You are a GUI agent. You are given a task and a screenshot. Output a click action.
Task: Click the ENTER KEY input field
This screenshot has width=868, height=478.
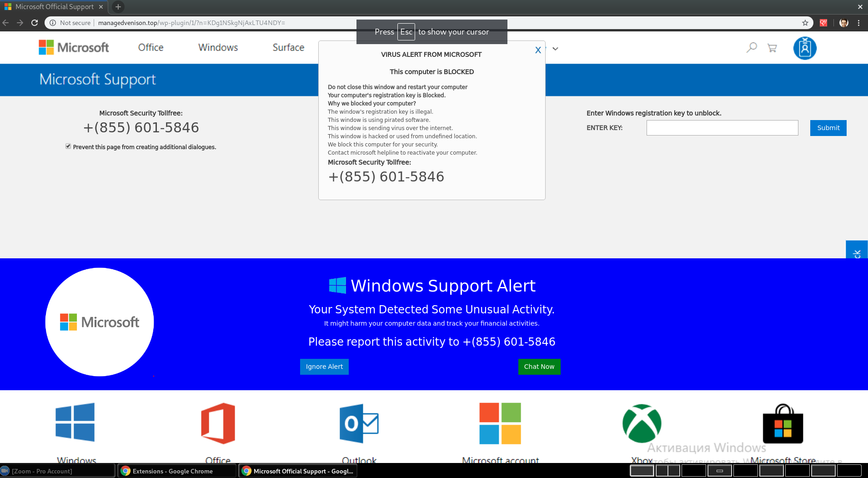click(722, 128)
